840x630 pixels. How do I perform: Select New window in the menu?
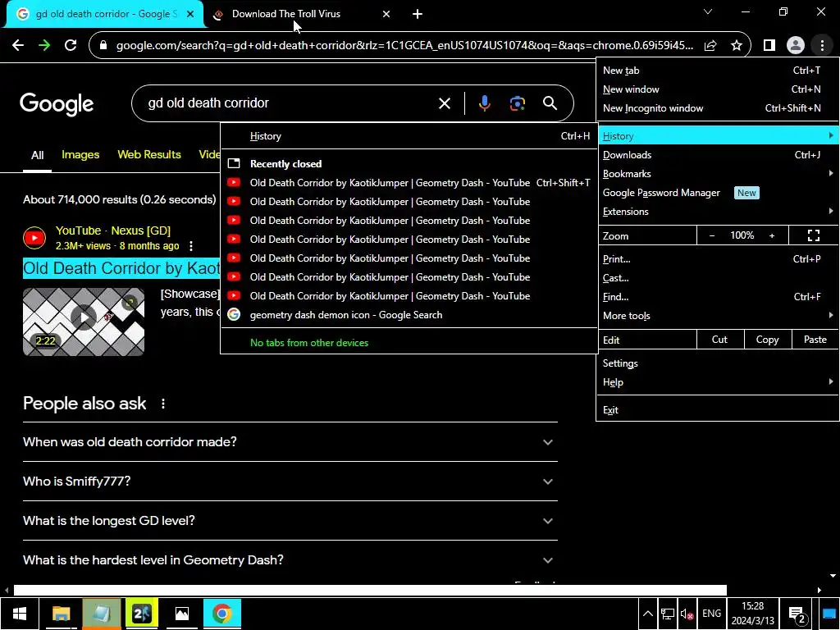717,89
